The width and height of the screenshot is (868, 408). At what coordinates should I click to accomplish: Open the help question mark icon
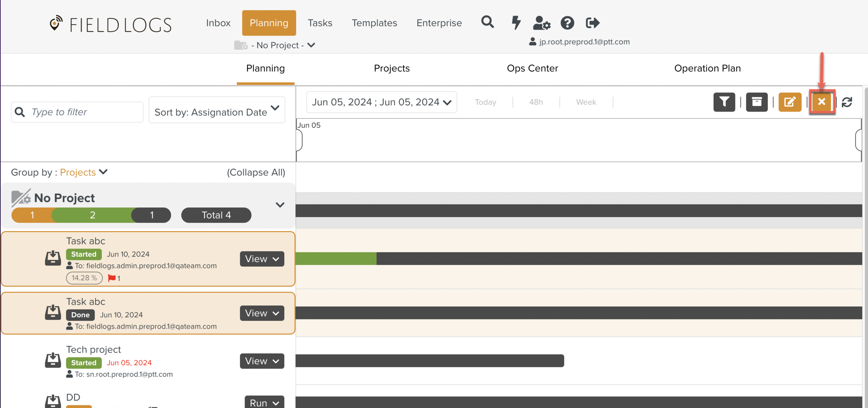(x=567, y=23)
